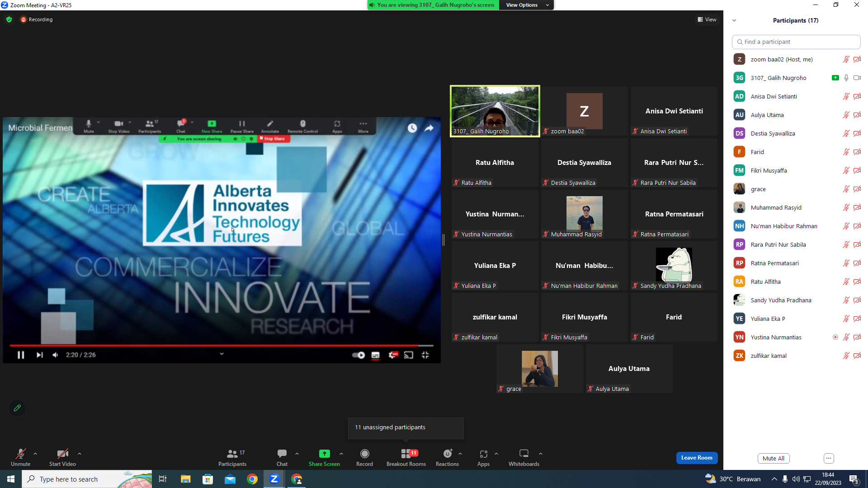Viewport: 868px width, 488px height.
Task: Click the taskbar date and time
Action: click(828, 479)
